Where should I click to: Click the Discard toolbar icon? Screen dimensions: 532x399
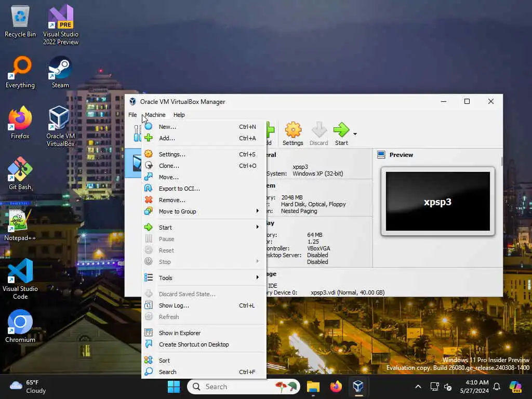[x=318, y=134]
